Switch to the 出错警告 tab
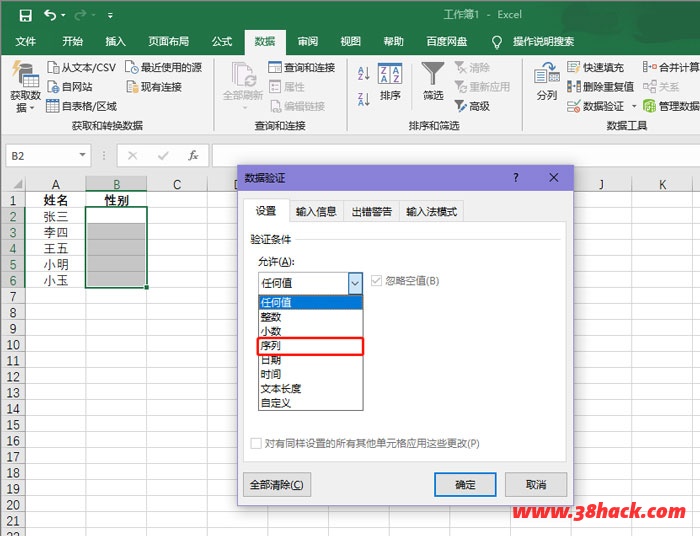The image size is (700, 536). [x=371, y=212]
